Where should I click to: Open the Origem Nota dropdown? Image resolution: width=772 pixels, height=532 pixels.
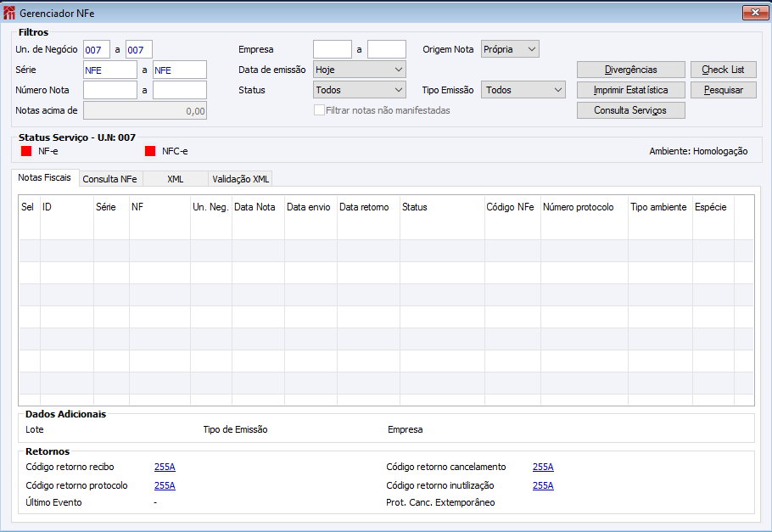510,49
